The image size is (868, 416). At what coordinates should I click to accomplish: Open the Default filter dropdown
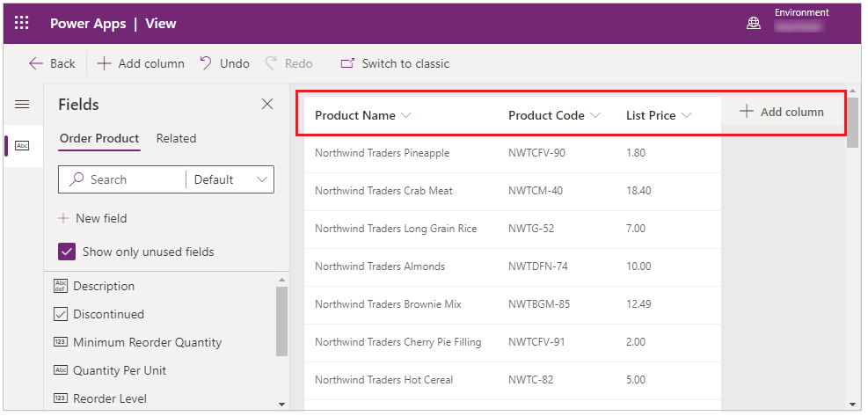tap(230, 179)
